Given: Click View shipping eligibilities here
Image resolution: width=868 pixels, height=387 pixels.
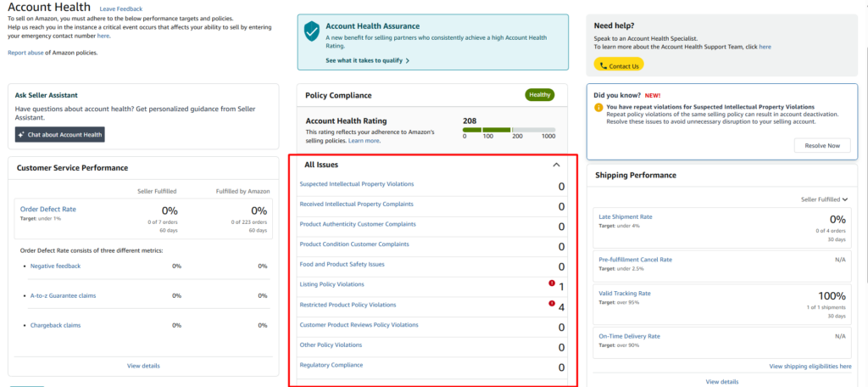Looking at the screenshot, I should (810, 367).
